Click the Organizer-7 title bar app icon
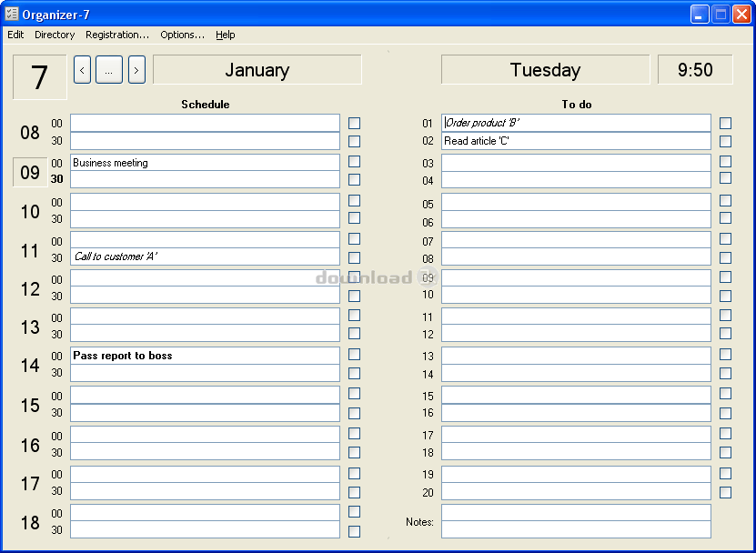 pyautogui.click(x=12, y=14)
